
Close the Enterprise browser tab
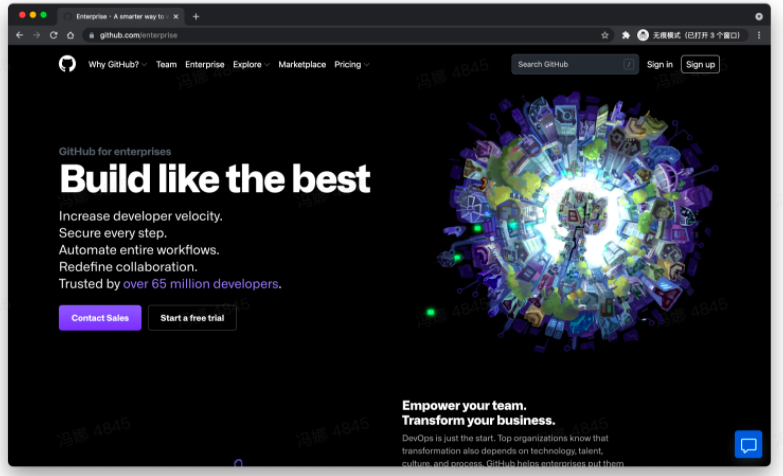point(176,16)
